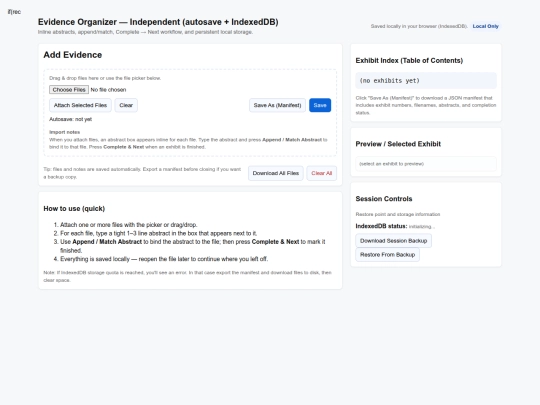540x405 pixels.
Task: Click the 'Session Controls' heading
Action: tap(384, 199)
